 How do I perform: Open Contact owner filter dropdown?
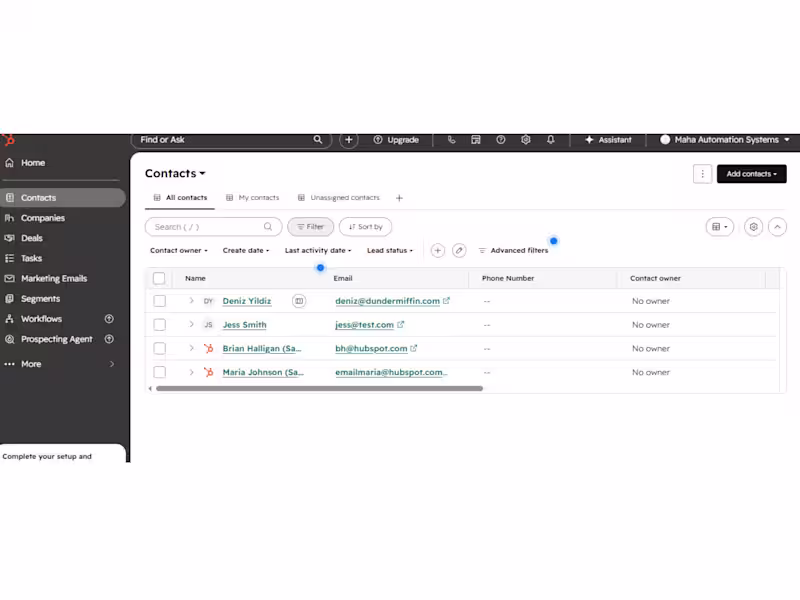coord(179,251)
